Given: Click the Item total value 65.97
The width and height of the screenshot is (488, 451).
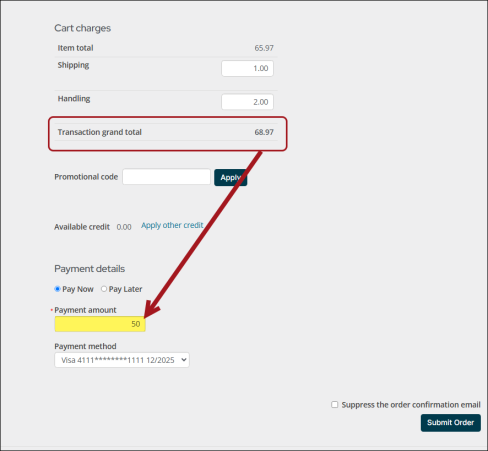Looking at the screenshot, I should [x=264, y=48].
